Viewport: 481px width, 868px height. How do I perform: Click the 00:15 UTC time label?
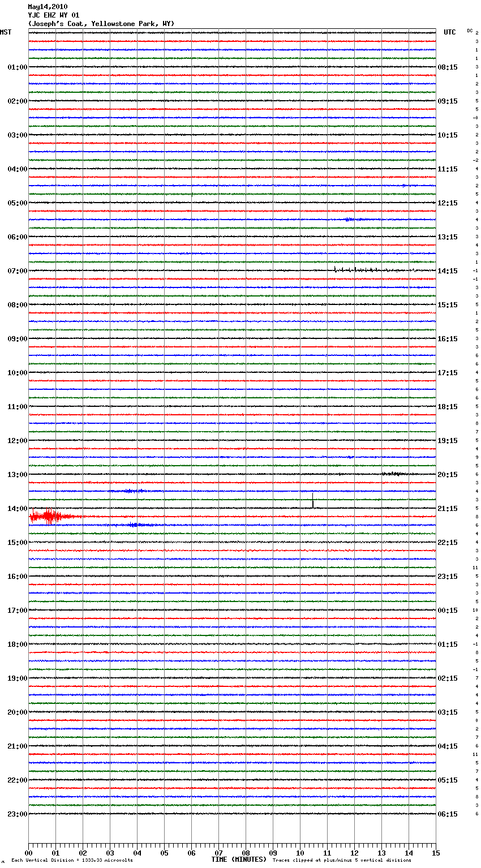[x=448, y=611]
